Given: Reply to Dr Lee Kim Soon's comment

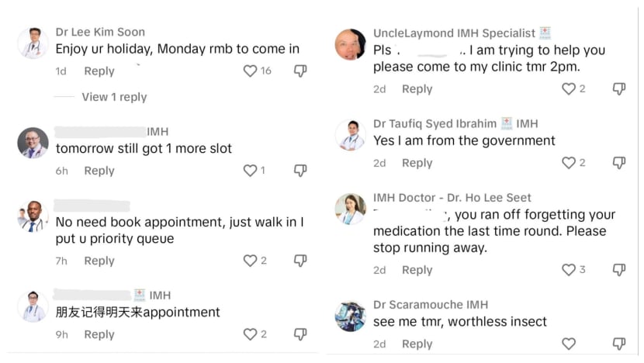Looking at the screenshot, I should [99, 71].
